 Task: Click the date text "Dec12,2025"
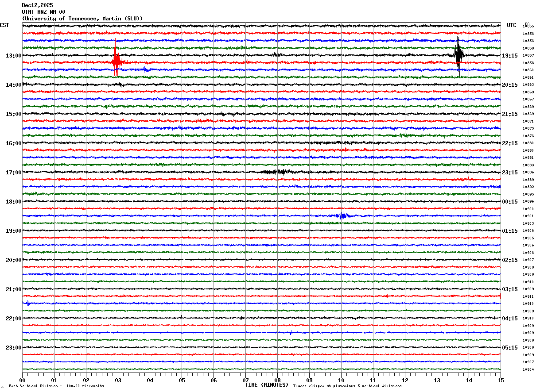pyautogui.click(x=37, y=5)
